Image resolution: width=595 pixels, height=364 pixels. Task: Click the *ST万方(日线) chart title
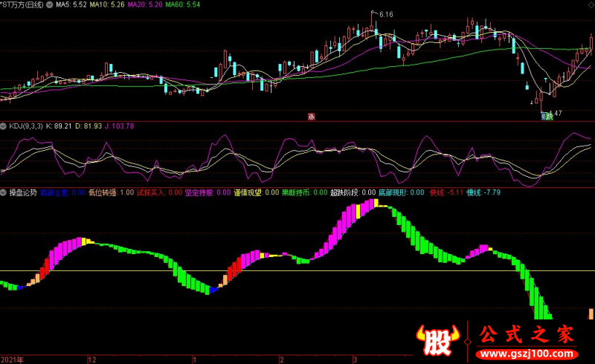(x=22, y=5)
